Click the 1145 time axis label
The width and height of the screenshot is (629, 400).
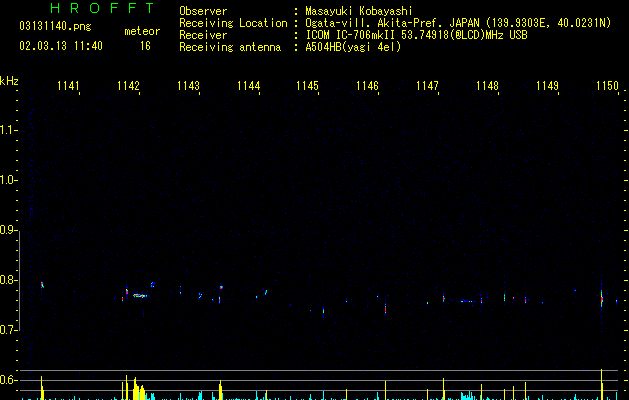(x=307, y=85)
